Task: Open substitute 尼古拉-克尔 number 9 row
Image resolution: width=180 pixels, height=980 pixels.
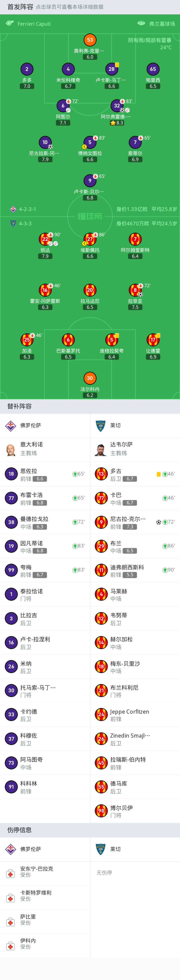Action: pyautogui.click(x=135, y=522)
